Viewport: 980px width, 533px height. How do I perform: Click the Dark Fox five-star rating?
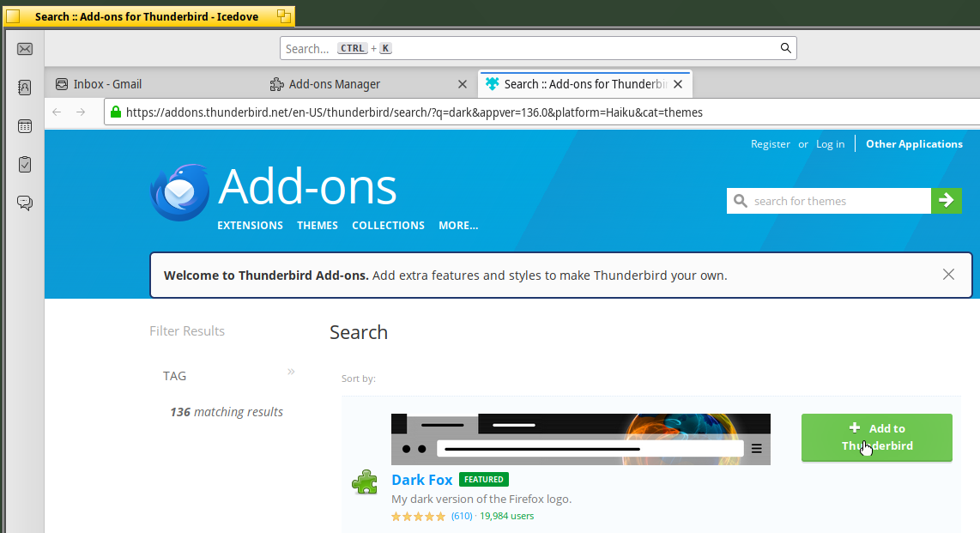(418, 516)
